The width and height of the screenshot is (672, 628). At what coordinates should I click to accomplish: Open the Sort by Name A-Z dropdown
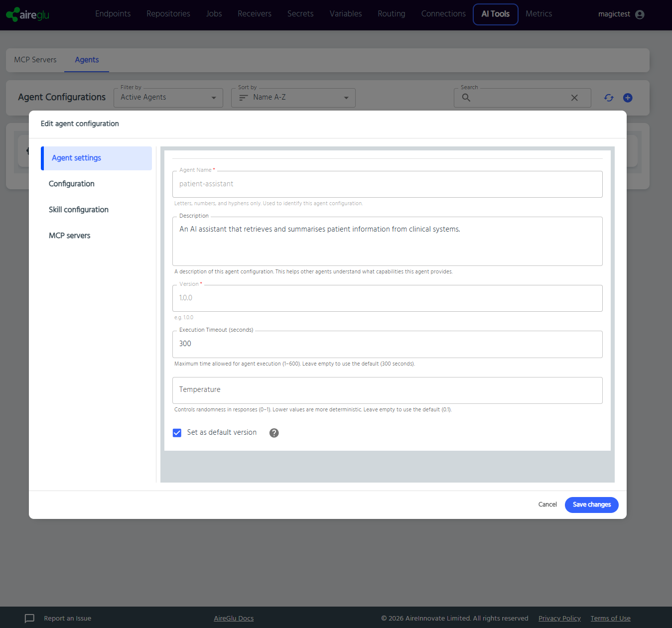293,98
